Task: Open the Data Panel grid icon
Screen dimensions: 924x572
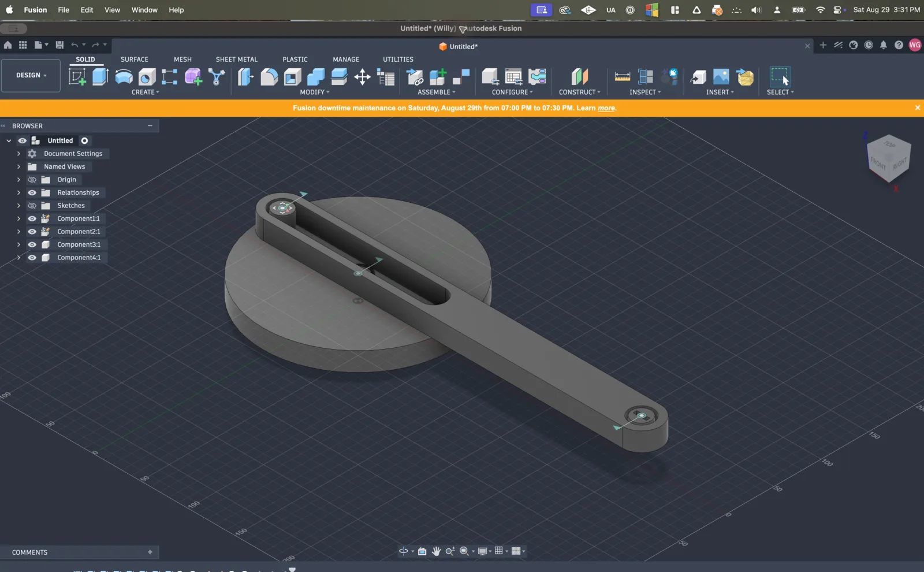Action: coord(23,44)
